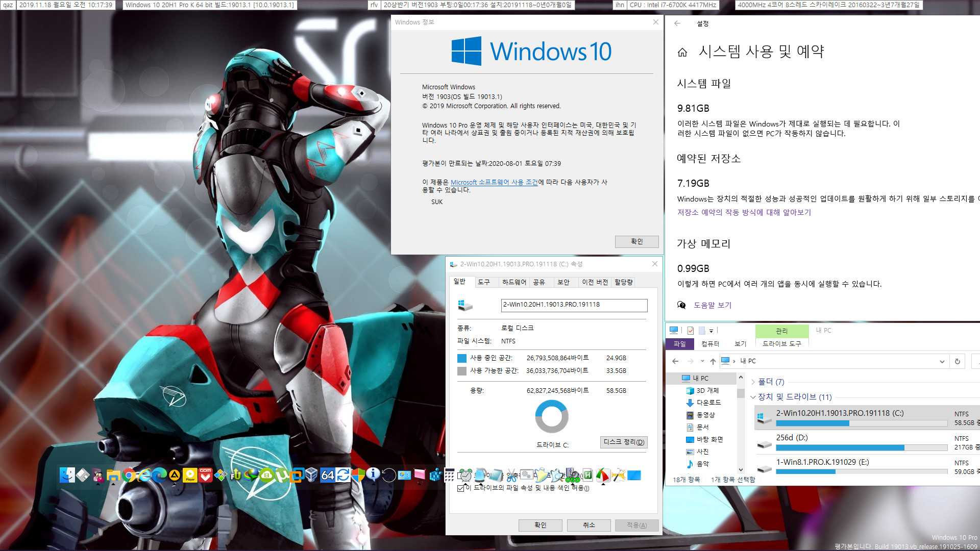Select the 드라이브 도구 ribbon tab
The image size is (980, 551).
[782, 344]
